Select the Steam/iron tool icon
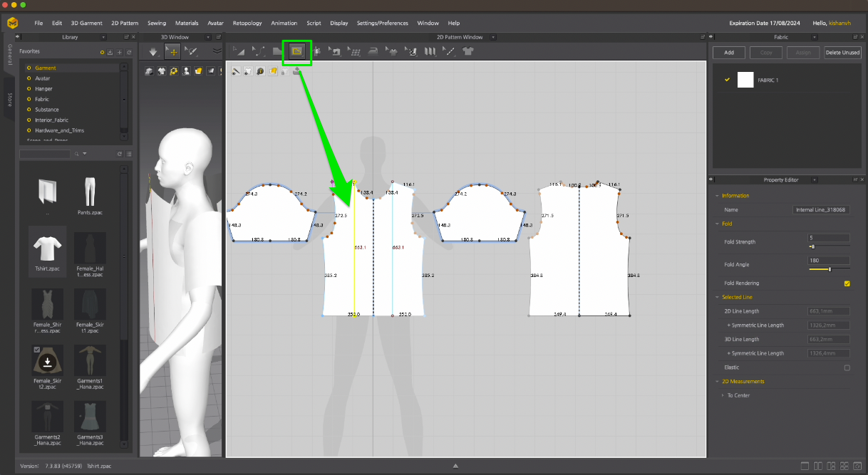The image size is (868, 475). coord(372,51)
